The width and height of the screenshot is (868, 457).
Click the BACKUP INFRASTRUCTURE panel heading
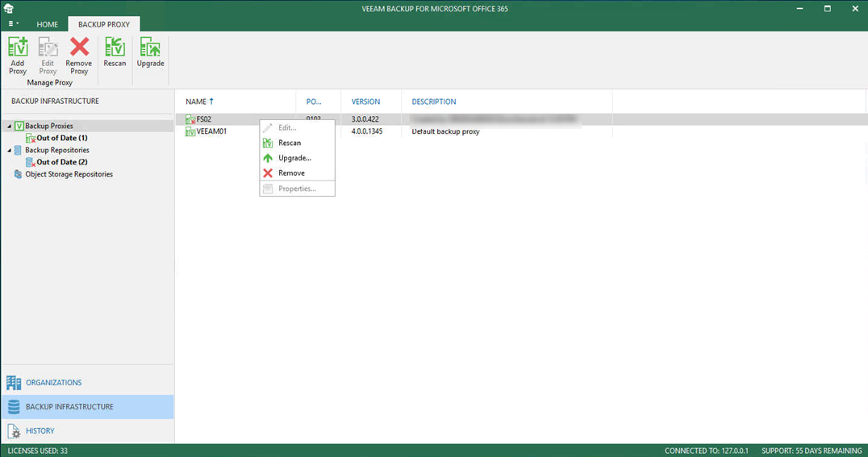click(56, 102)
